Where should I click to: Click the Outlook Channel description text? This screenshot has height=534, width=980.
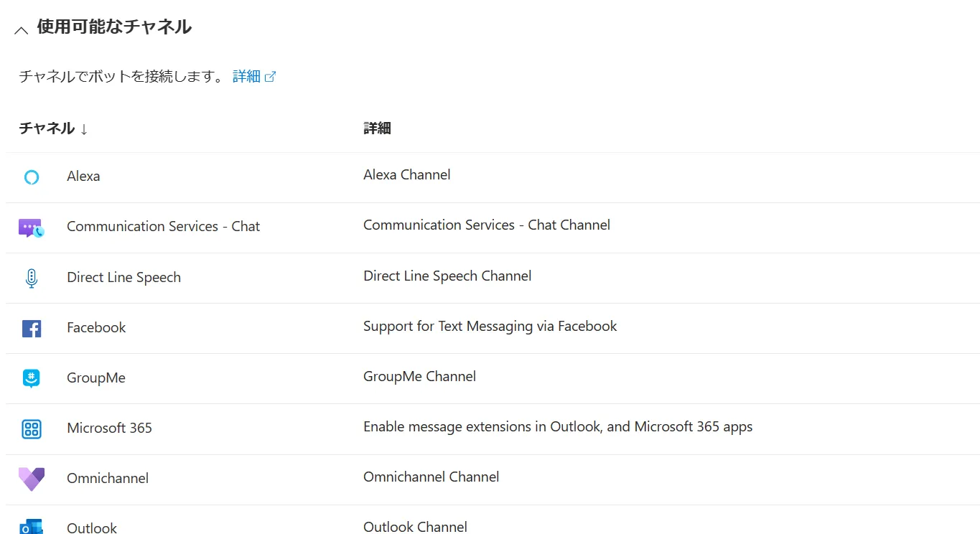coord(415,527)
